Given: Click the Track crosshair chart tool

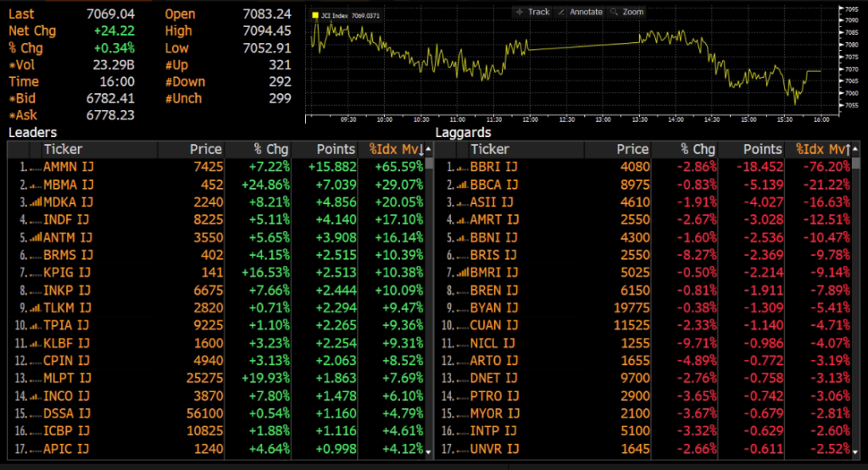Looking at the screenshot, I should tap(532, 12).
